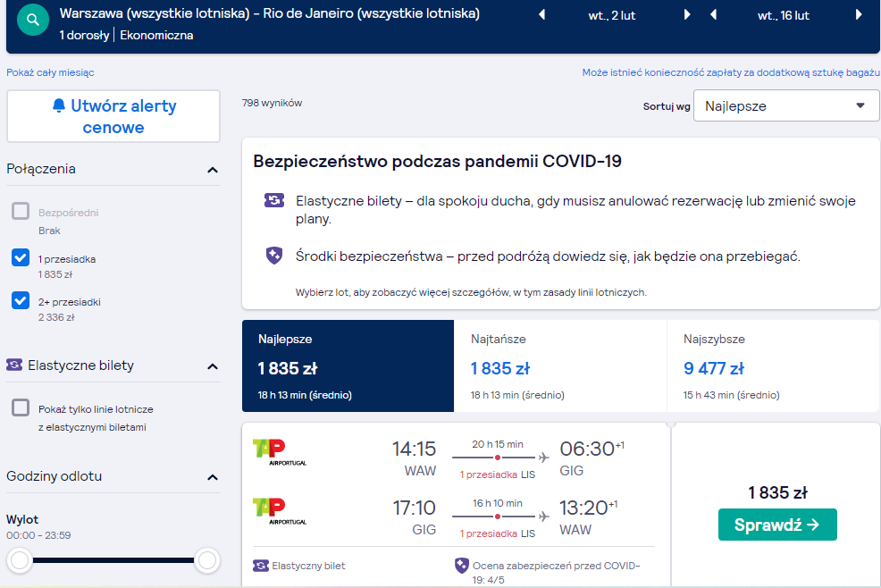Viewport: 881px width, 588px height.
Task: Switch to the Najszybsze tab
Action: pyautogui.click(x=773, y=366)
